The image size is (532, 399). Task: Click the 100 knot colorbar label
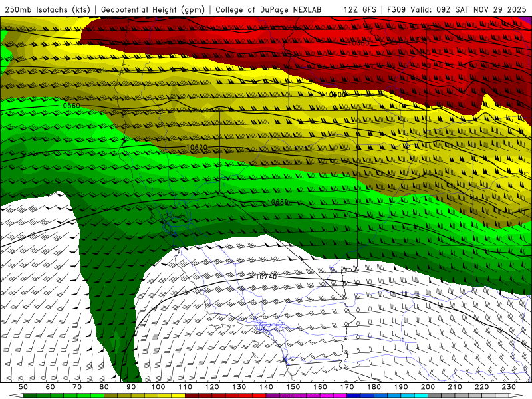point(158,387)
